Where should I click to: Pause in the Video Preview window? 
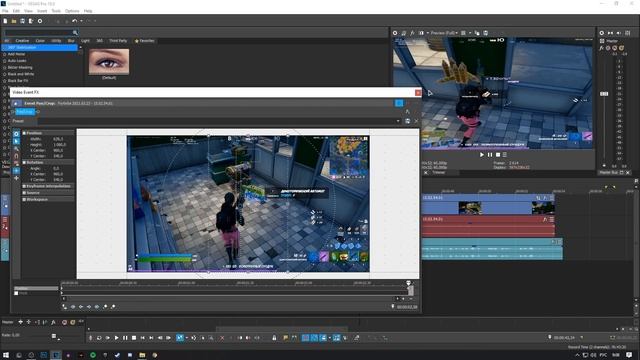tap(490, 155)
